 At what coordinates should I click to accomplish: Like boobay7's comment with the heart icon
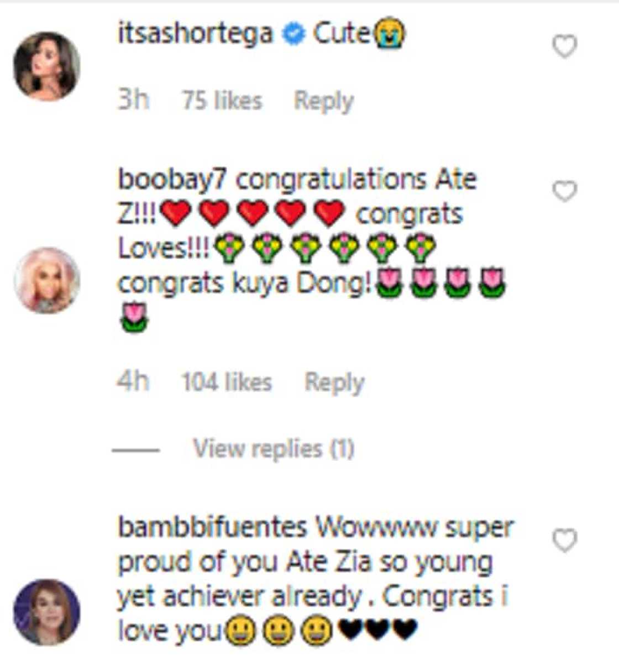coord(564,190)
